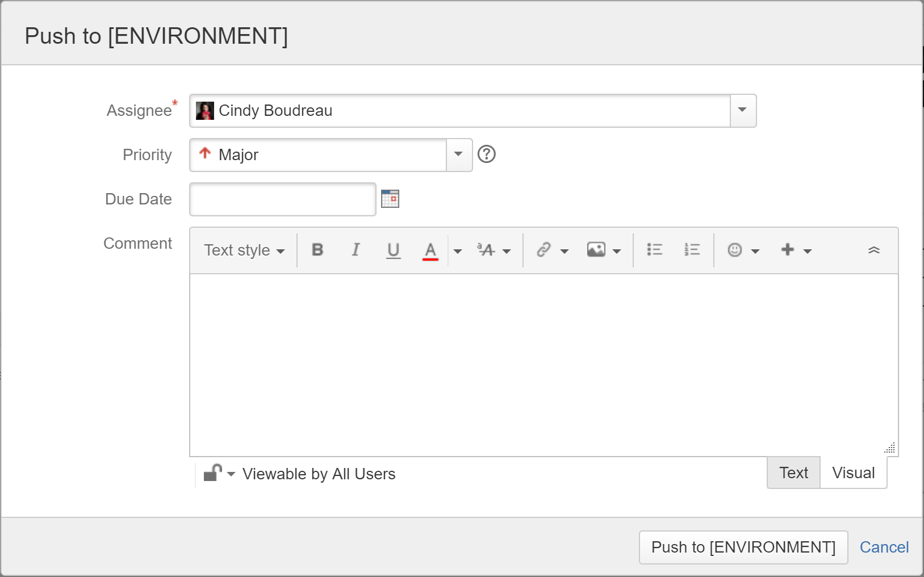Toggle underline formatting in comment toolbar
924x577 pixels.
[394, 250]
